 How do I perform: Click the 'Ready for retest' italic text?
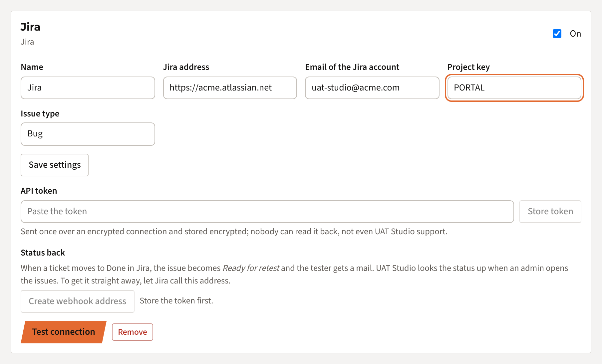[251, 268]
